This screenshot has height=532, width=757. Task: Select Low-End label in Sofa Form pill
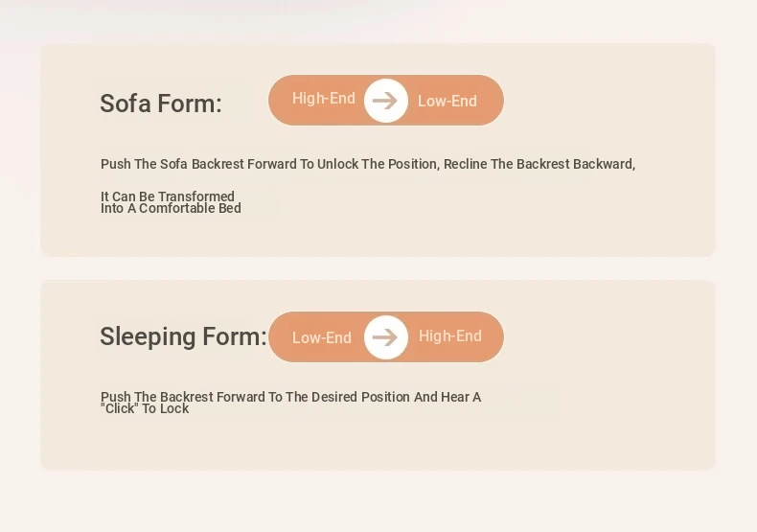point(447,101)
